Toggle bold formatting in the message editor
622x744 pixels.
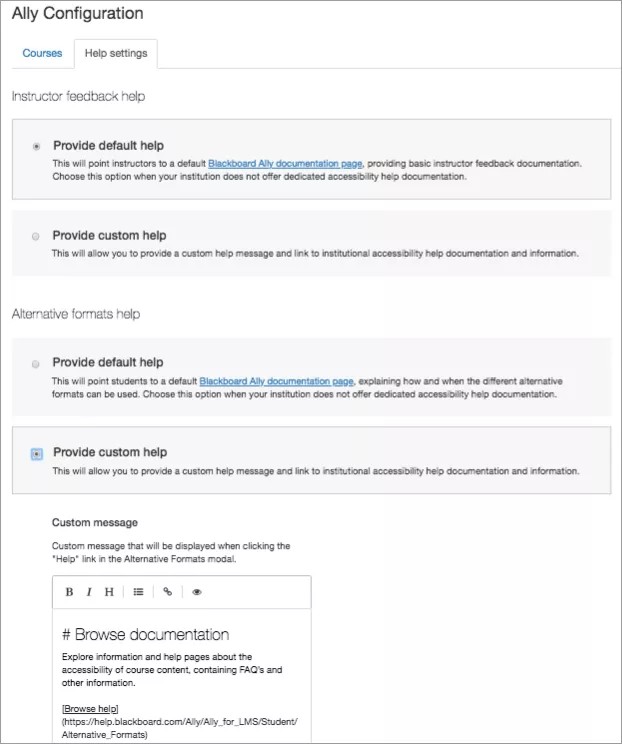tap(70, 592)
